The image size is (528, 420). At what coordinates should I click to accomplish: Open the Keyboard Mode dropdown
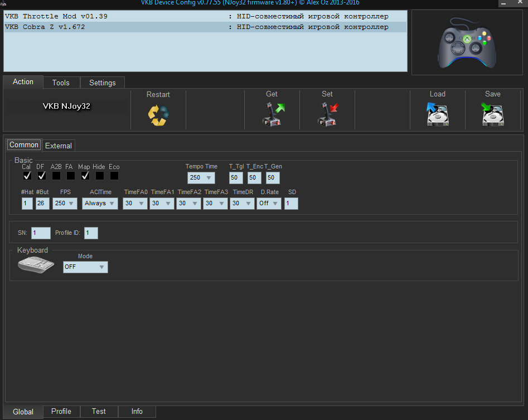[x=85, y=267]
